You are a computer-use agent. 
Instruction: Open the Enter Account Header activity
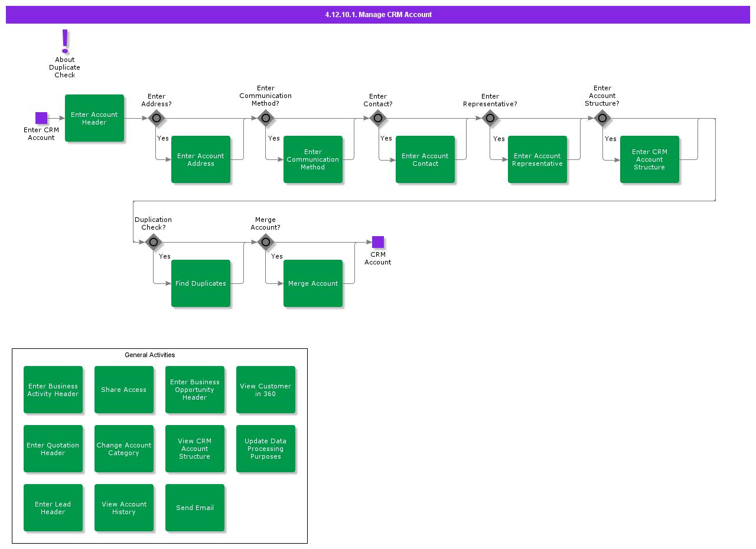(94, 118)
